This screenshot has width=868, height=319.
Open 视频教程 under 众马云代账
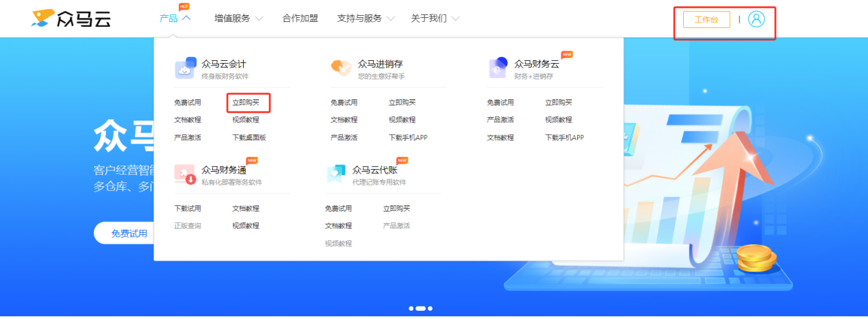338,244
